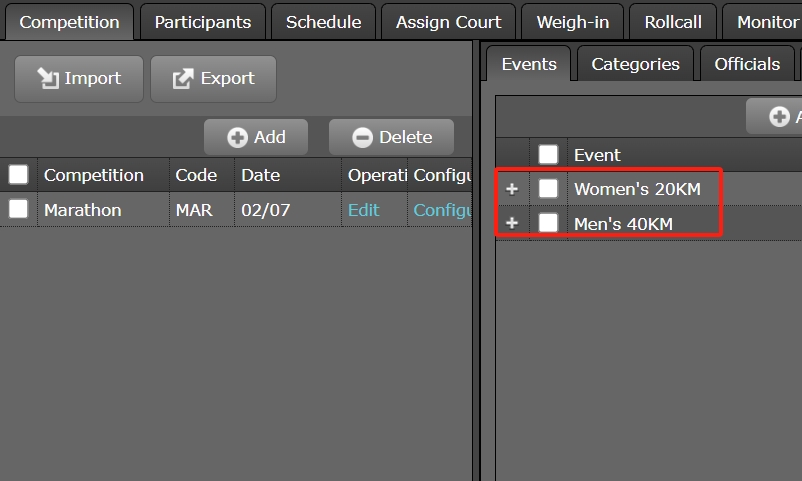This screenshot has height=481, width=802.
Task: Click the Edit link for Marathon
Action: (363, 210)
